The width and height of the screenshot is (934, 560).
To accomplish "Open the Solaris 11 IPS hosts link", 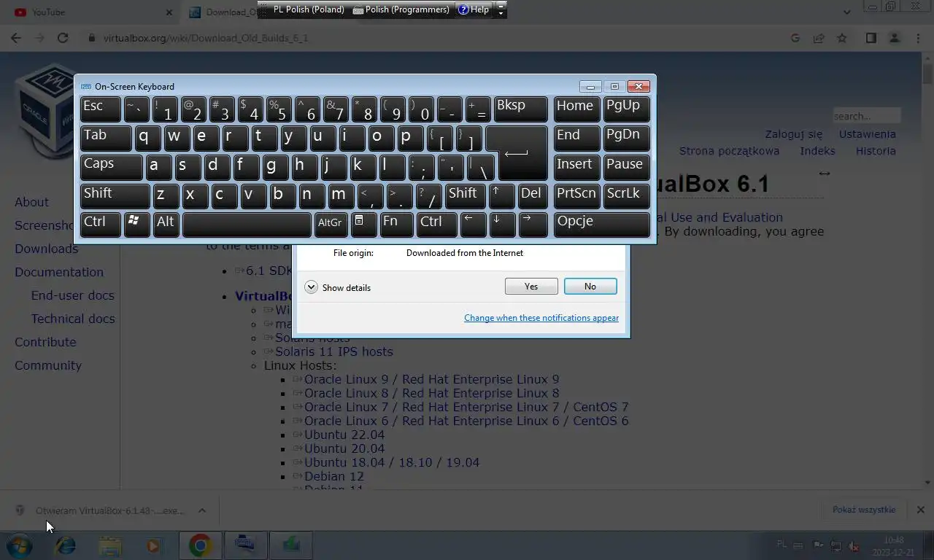I will click(x=333, y=351).
